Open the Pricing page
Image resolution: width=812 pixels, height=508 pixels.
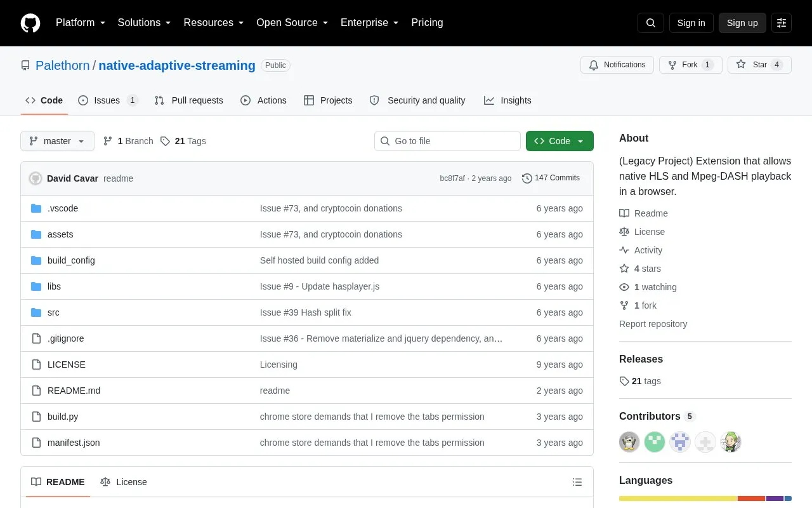click(427, 23)
